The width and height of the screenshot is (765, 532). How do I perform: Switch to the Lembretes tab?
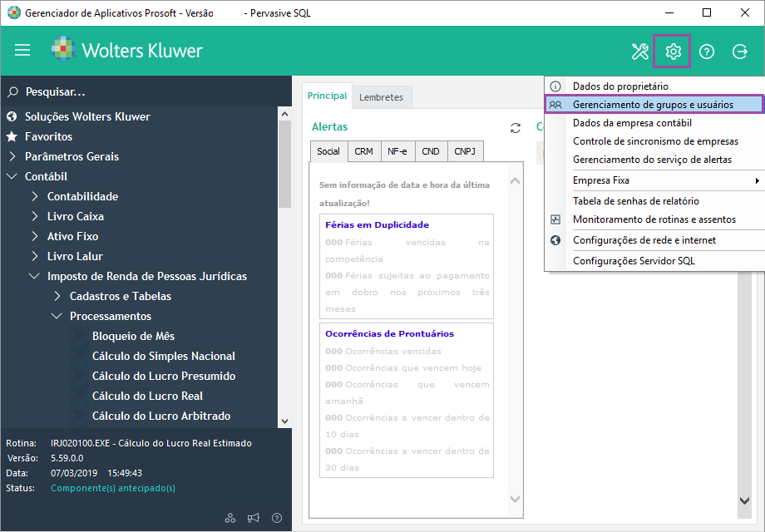[x=381, y=97]
